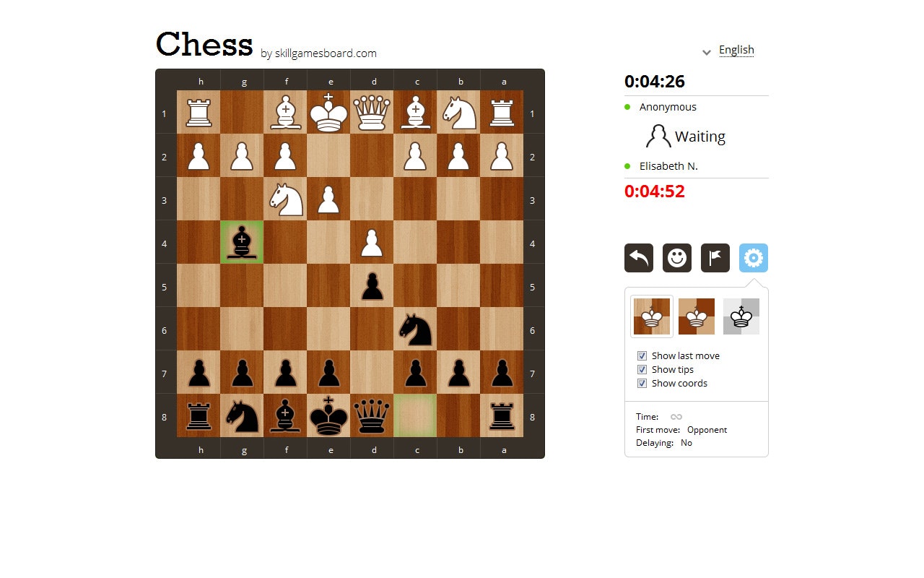
Task: Toggle the Show tips checkbox
Action: 642,369
